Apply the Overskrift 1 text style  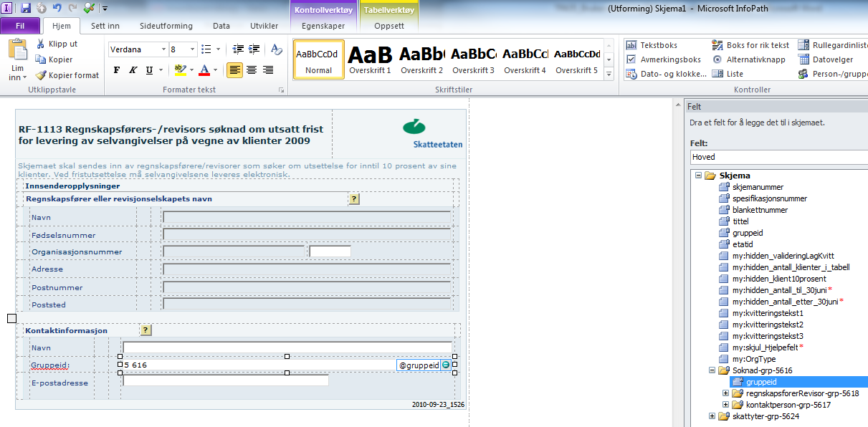[x=370, y=62]
